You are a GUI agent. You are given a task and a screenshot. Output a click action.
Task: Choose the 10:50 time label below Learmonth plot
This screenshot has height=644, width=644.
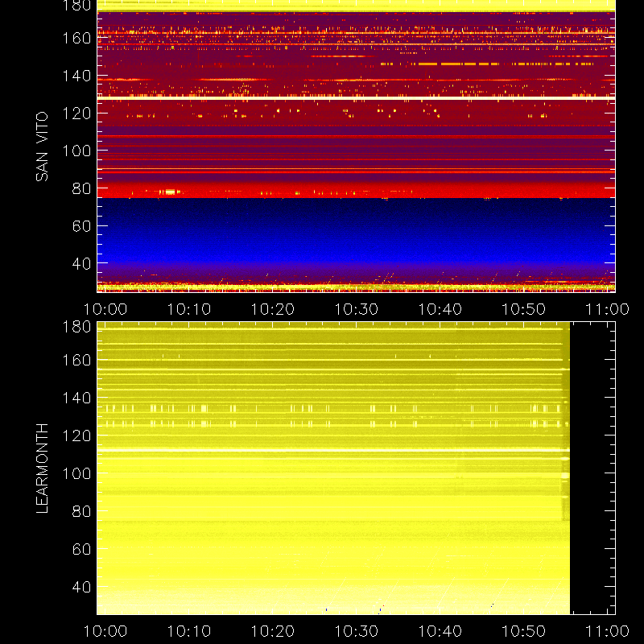(x=524, y=631)
